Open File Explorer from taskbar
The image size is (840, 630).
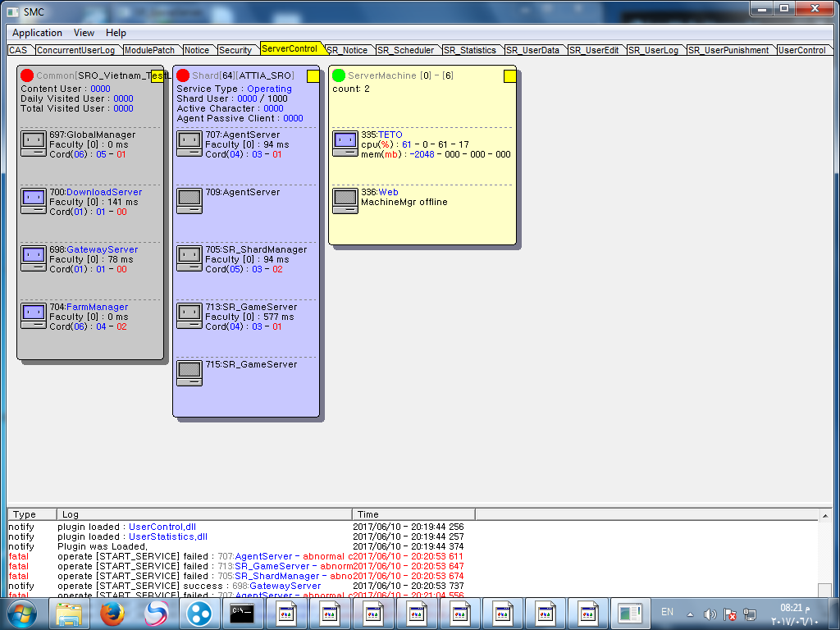69,614
